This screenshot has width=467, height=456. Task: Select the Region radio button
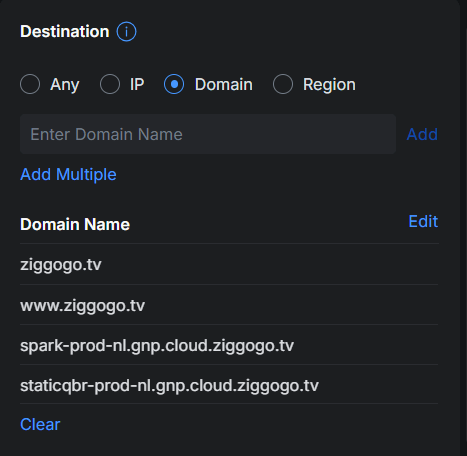pos(283,84)
